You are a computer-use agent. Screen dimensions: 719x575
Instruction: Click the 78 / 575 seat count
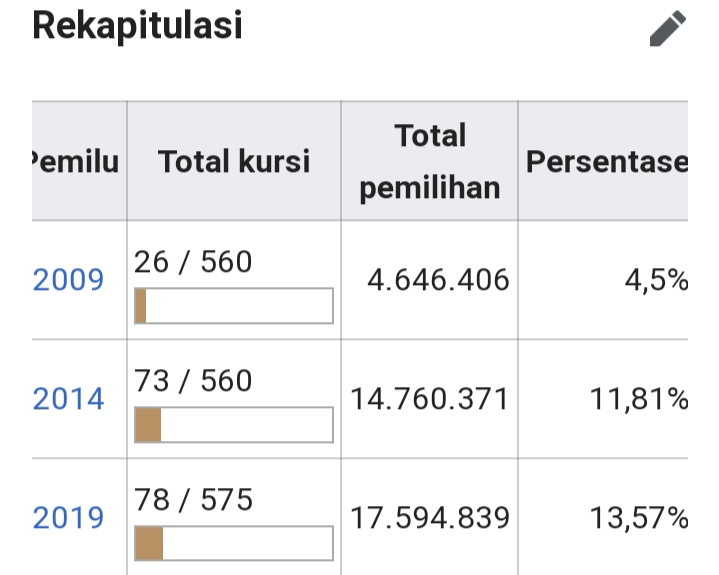193,499
